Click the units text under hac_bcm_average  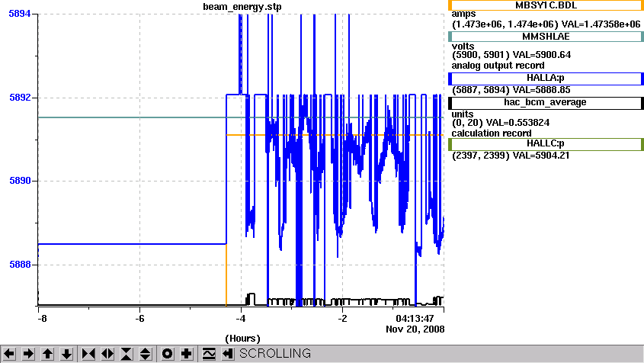(x=463, y=114)
